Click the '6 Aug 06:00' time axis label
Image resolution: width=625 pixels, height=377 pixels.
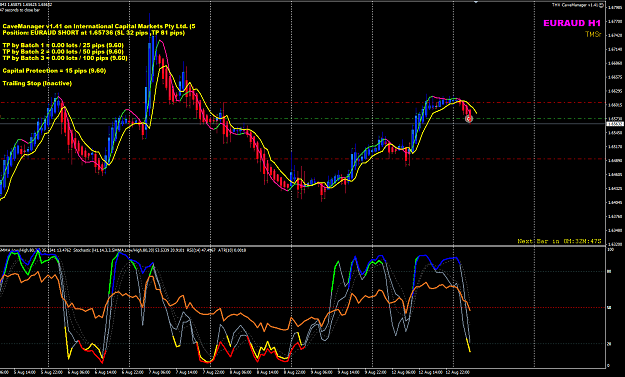(x=79, y=373)
